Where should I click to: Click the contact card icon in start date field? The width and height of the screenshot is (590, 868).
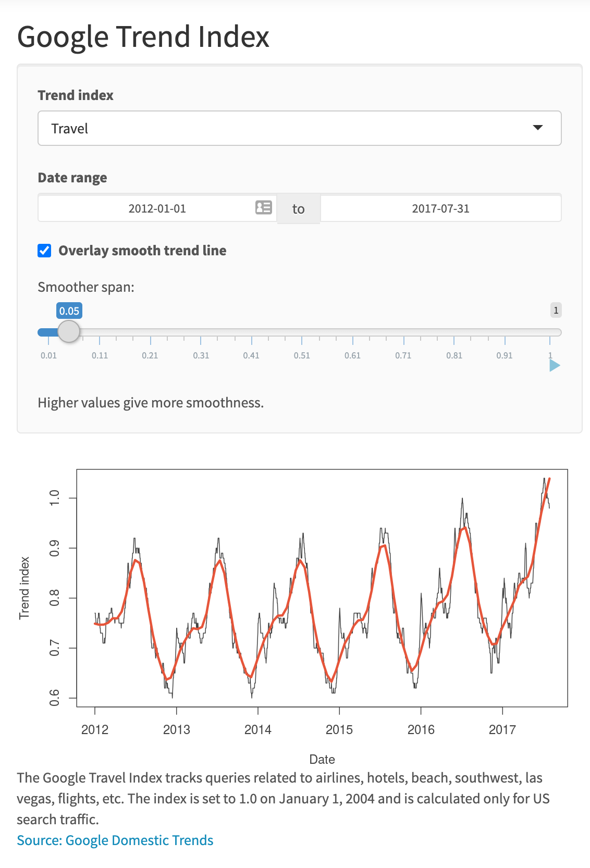coord(264,208)
